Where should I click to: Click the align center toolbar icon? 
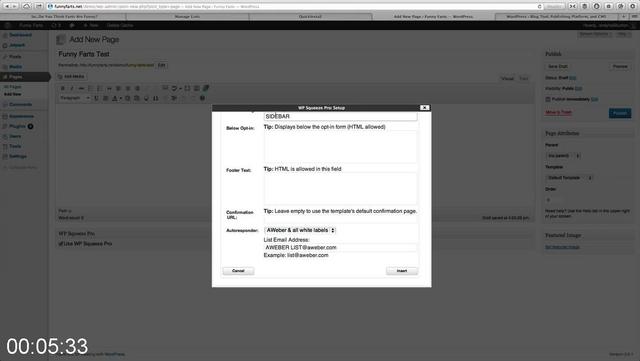[128, 88]
